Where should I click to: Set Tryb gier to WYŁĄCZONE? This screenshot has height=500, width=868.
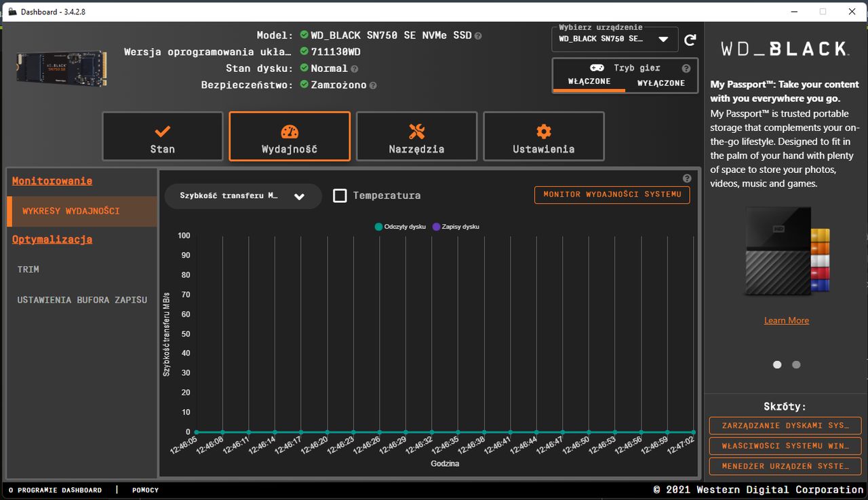661,83
